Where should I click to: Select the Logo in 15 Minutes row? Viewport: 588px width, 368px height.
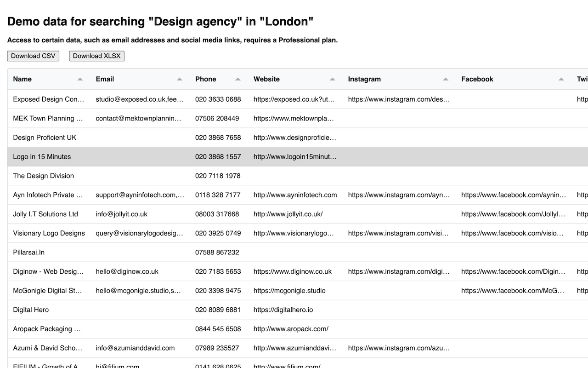coord(42,157)
